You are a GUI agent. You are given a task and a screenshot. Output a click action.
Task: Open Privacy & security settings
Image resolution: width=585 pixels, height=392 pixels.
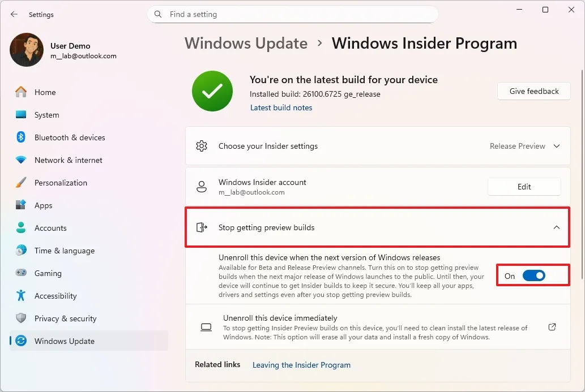coord(20,318)
